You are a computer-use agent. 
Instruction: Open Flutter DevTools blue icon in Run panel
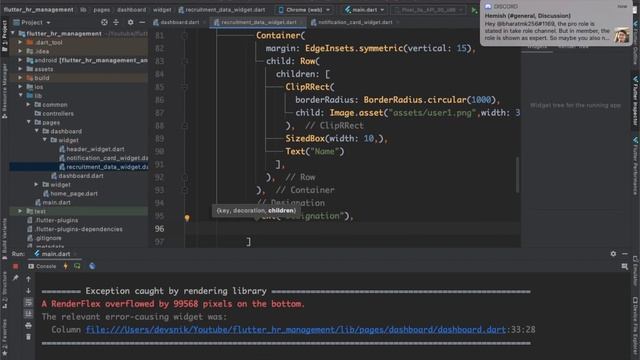point(92,266)
